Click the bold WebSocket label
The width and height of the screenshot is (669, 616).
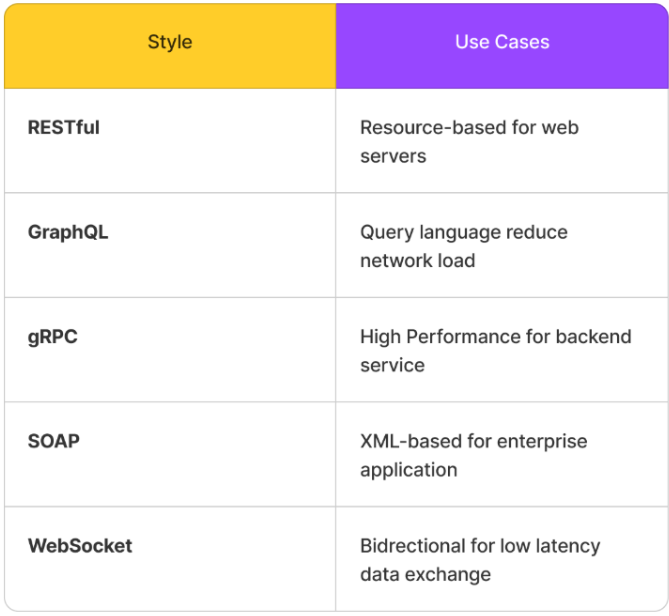(x=80, y=546)
